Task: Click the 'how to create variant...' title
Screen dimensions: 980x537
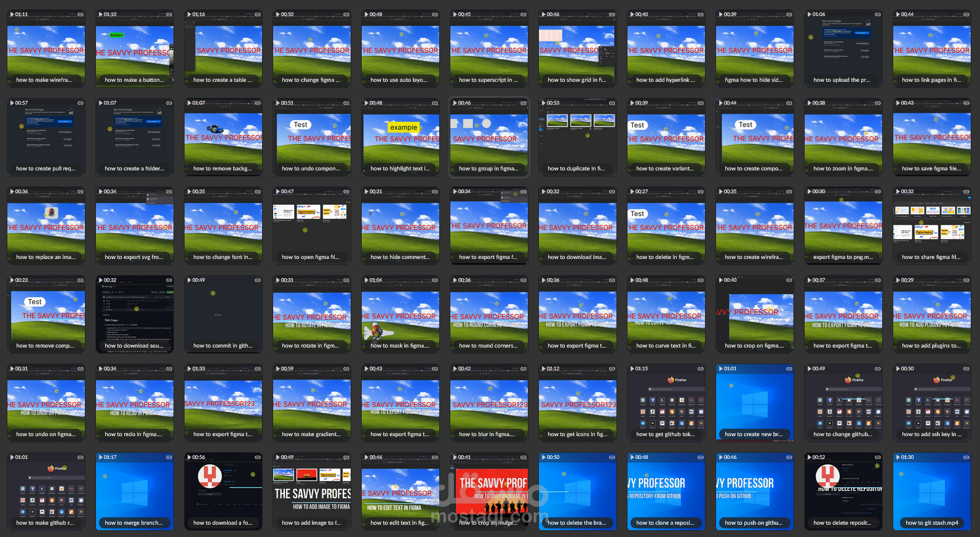Action: coord(665,169)
